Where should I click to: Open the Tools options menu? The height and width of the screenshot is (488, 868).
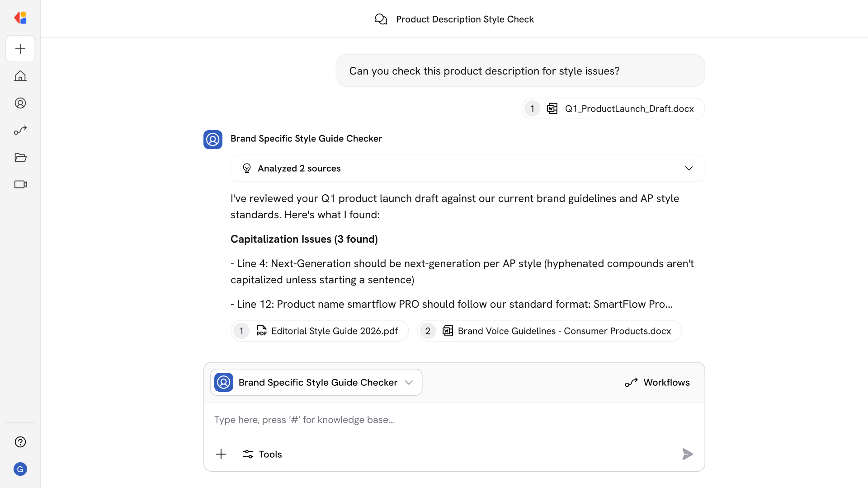coord(262,454)
